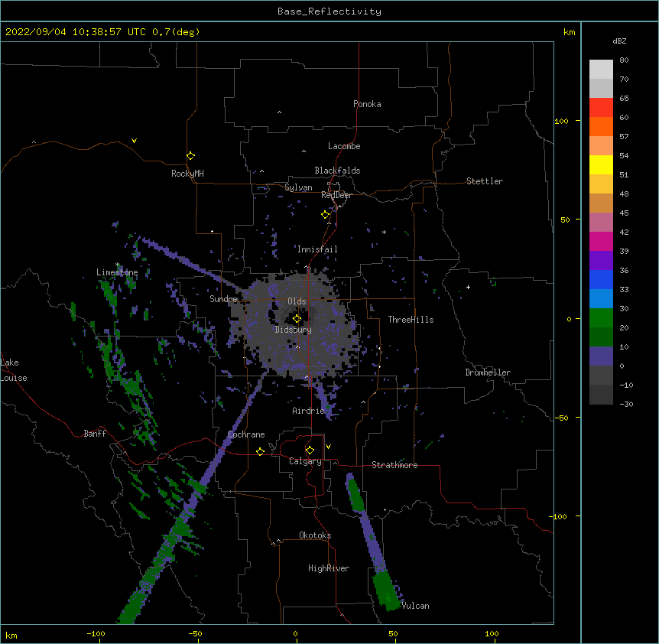The width and height of the screenshot is (659, 644).
Task: Click the yellow diamond marker above RockyMH
Action: pyautogui.click(x=190, y=155)
